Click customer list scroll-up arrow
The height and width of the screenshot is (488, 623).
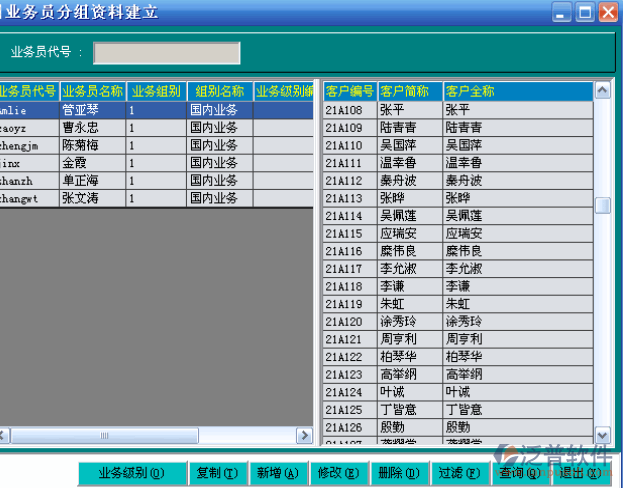(x=602, y=90)
